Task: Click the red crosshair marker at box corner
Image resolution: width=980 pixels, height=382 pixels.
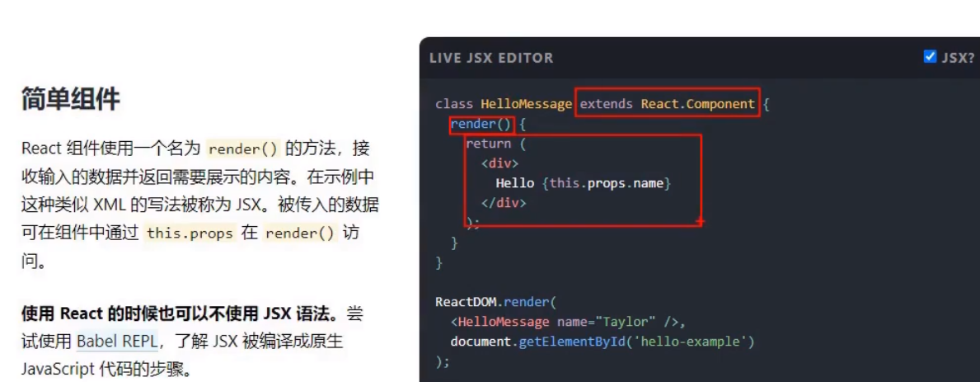Action: 700,221
